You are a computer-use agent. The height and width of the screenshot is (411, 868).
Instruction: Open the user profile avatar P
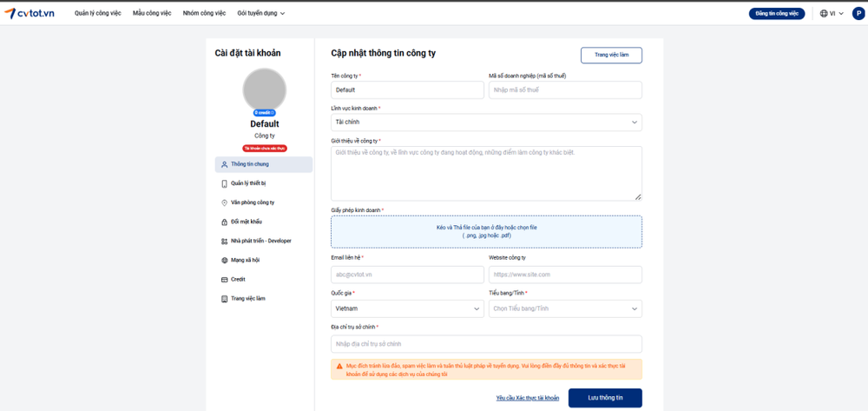(858, 14)
